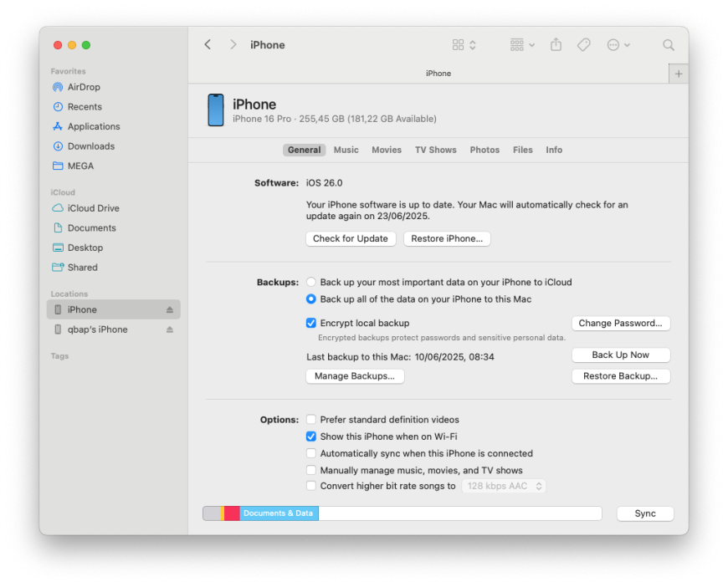
Task: Switch to the TV Shows tab
Action: [435, 150]
